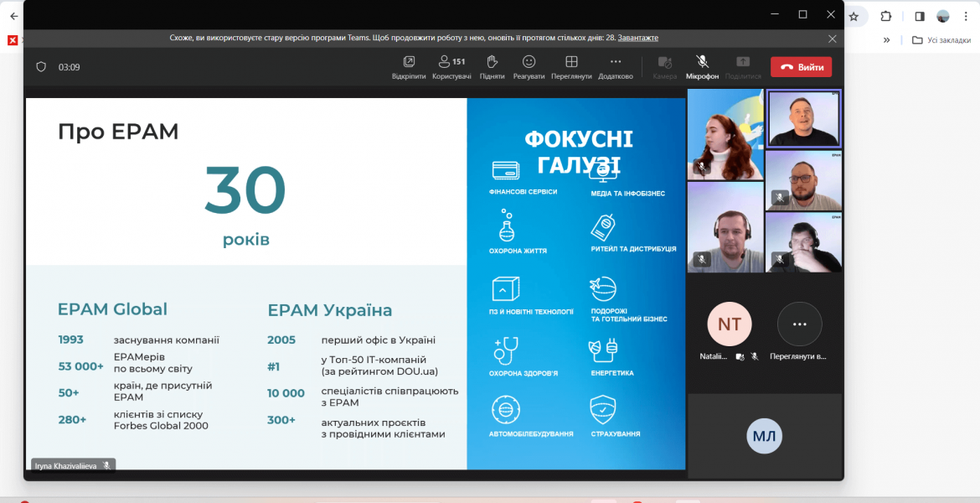This screenshot has width=980, height=503.
Task: Unmute with the Мікрофон button
Action: (702, 68)
